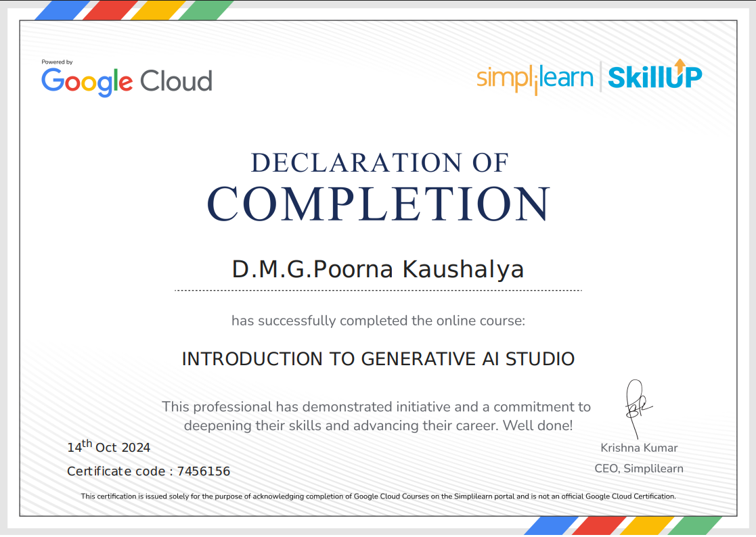Click the 'Powered by' text
This screenshot has height=537, width=756.
pos(57,62)
